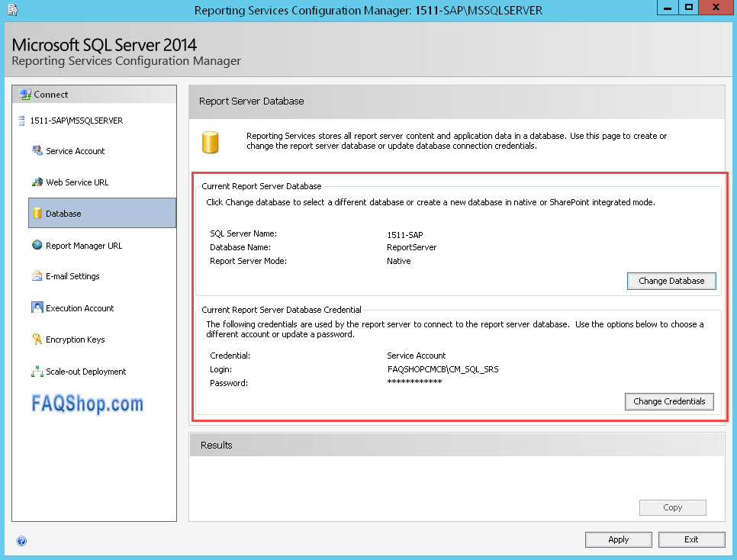The height and width of the screenshot is (560, 737).
Task: Apply the configuration changes
Action: click(618, 539)
